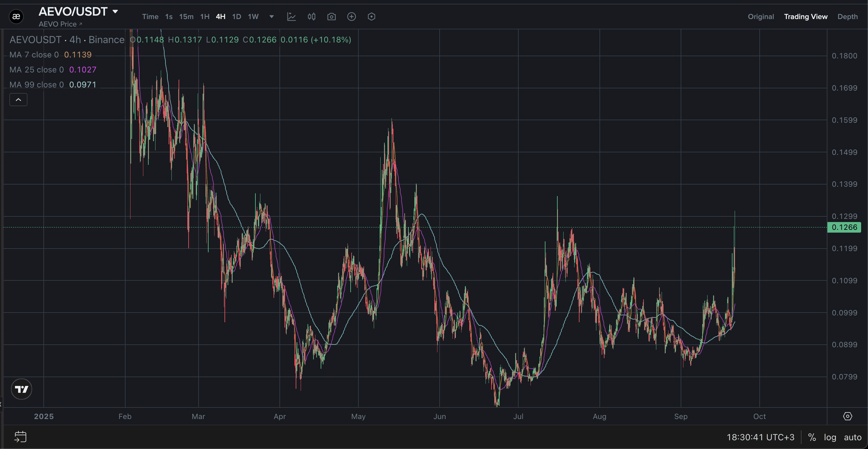Click the TradingView logo badge
This screenshot has width=868, height=449.
22,389
